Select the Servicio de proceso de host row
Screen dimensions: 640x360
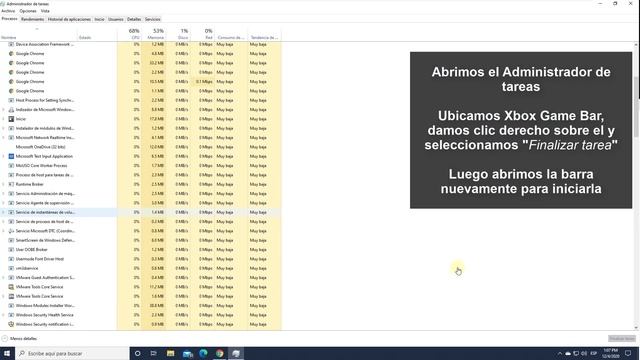[141, 222]
